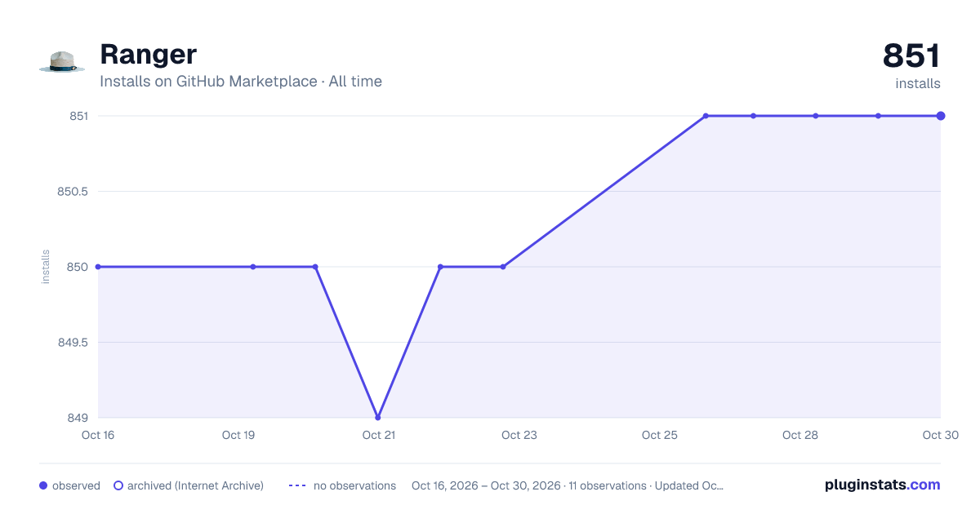The height and width of the screenshot is (514, 980).
Task: Click the 'archived (Internet Archive)' legend text
Action: [x=195, y=485]
